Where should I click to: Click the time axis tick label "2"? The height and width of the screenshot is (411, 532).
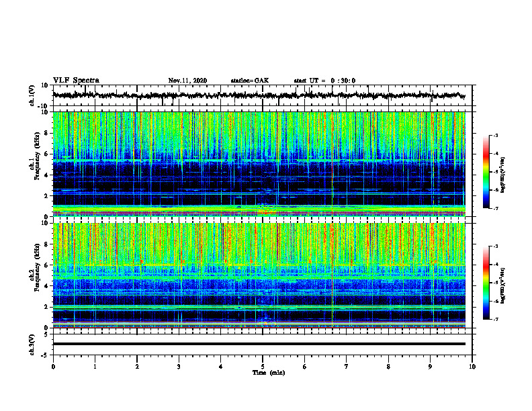pos(137,367)
